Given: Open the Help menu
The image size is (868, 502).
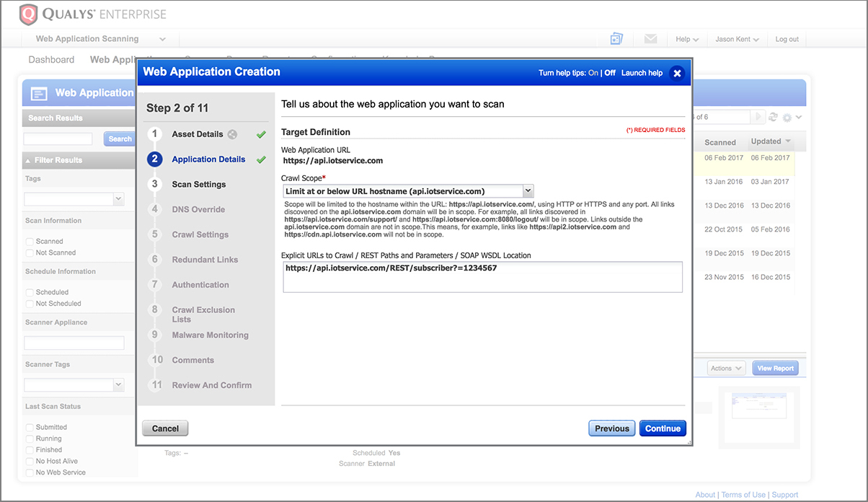Looking at the screenshot, I should coord(687,39).
